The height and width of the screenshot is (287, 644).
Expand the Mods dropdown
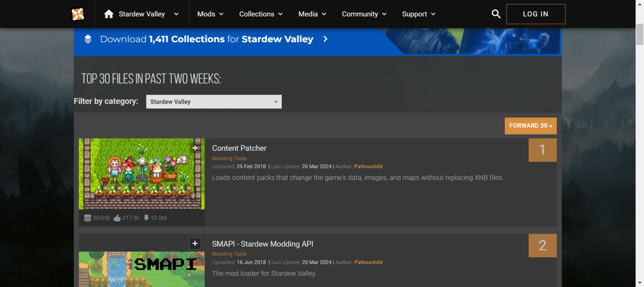pyautogui.click(x=210, y=14)
